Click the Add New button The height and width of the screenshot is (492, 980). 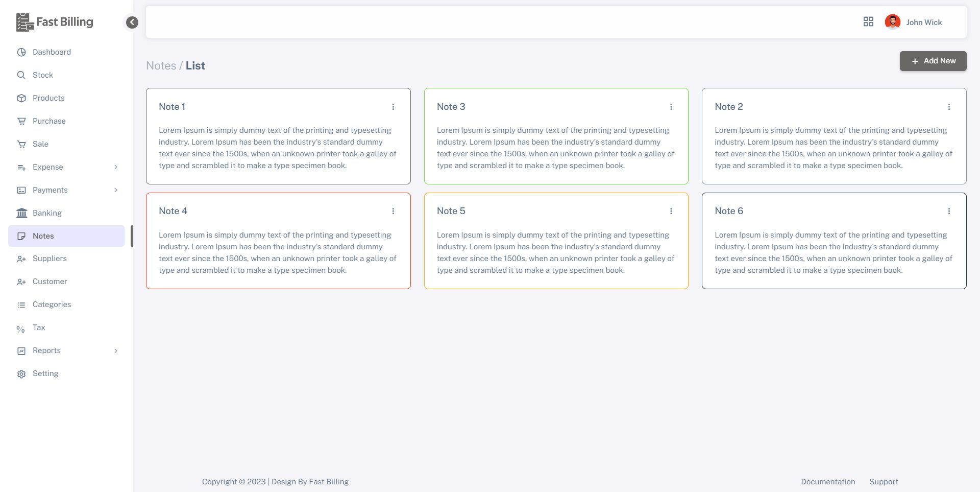point(933,61)
